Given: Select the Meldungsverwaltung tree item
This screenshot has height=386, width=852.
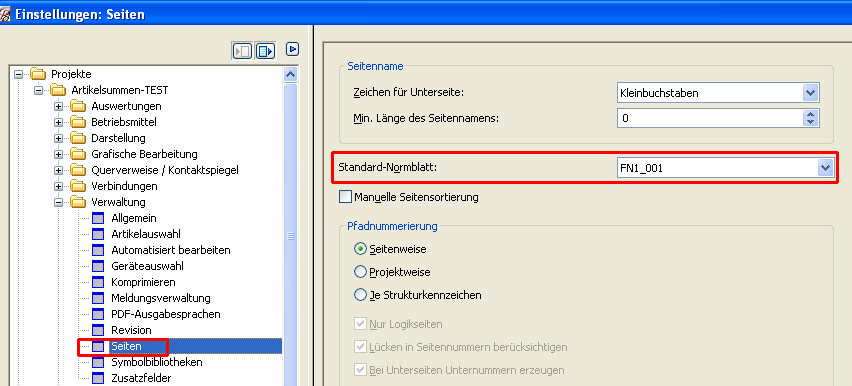Looking at the screenshot, I should pos(161,298).
